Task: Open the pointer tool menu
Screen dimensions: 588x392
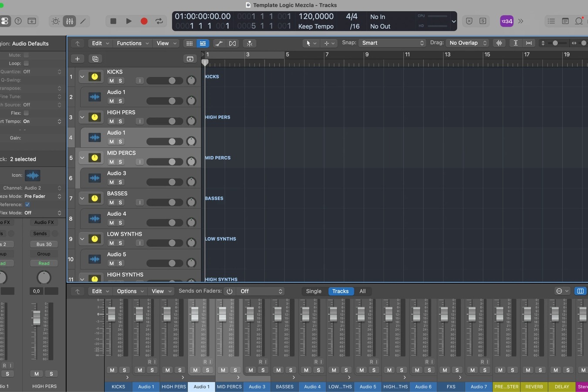Action: pyautogui.click(x=311, y=43)
